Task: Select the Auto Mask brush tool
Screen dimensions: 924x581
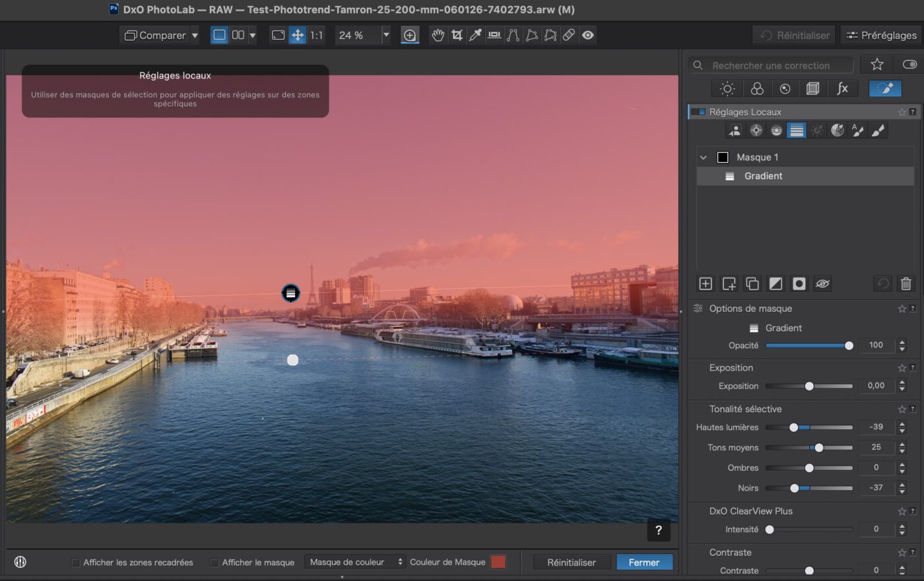Action: click(857, 131)
